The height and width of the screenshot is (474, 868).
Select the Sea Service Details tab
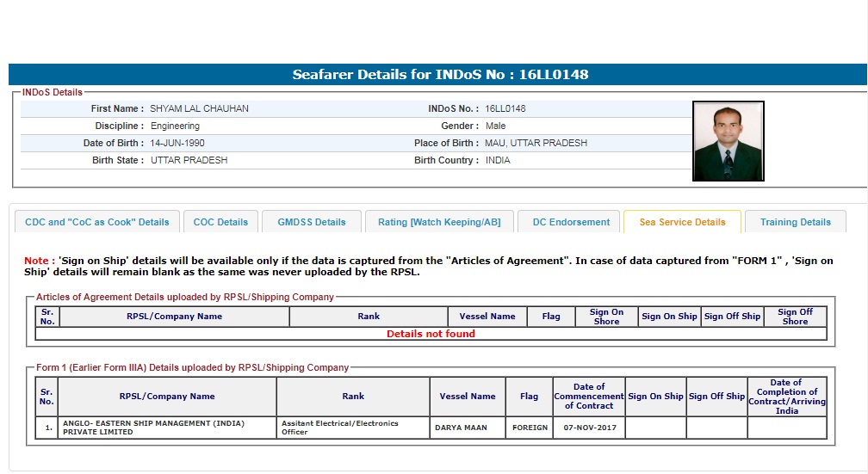coord(682,222)
